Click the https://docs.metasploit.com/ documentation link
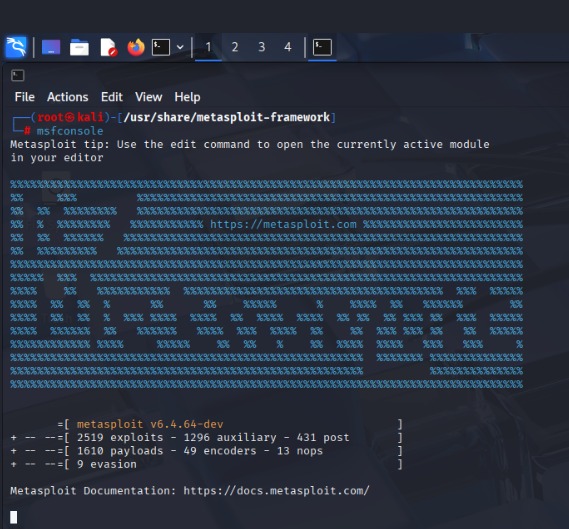 277,491
